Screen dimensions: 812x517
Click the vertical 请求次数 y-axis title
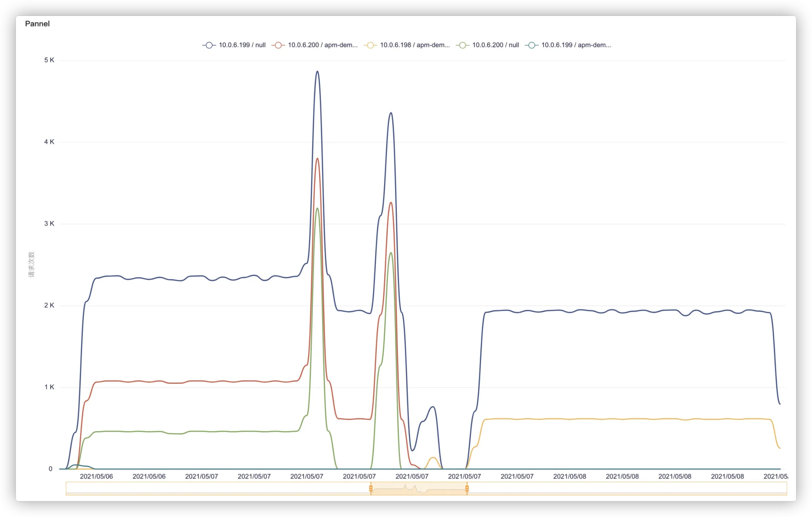(32, 264)
